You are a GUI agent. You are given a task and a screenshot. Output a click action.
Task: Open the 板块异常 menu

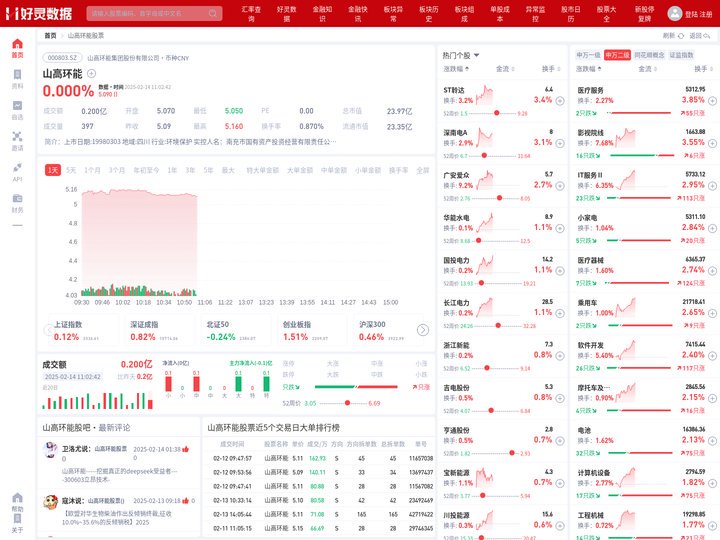pos(393,14)
